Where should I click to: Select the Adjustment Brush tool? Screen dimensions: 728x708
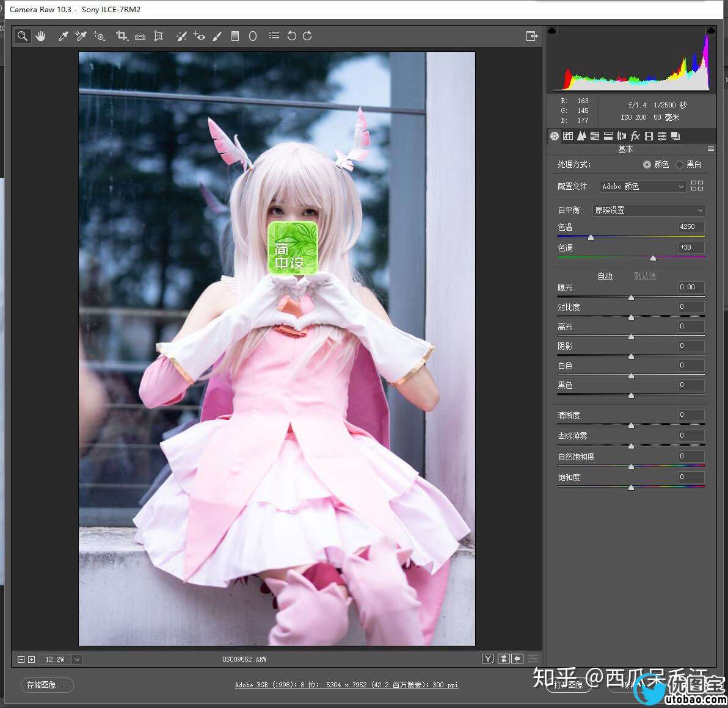[x=217, y=36]
